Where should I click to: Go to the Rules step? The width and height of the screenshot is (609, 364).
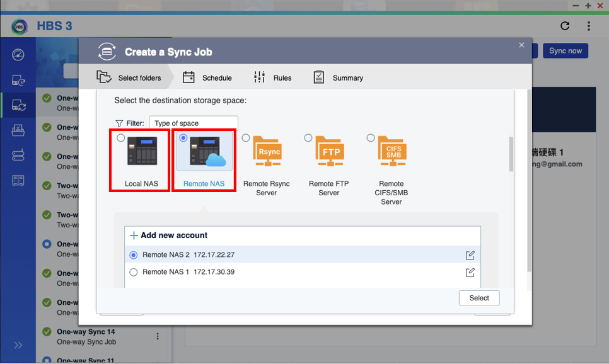point(272,77)
